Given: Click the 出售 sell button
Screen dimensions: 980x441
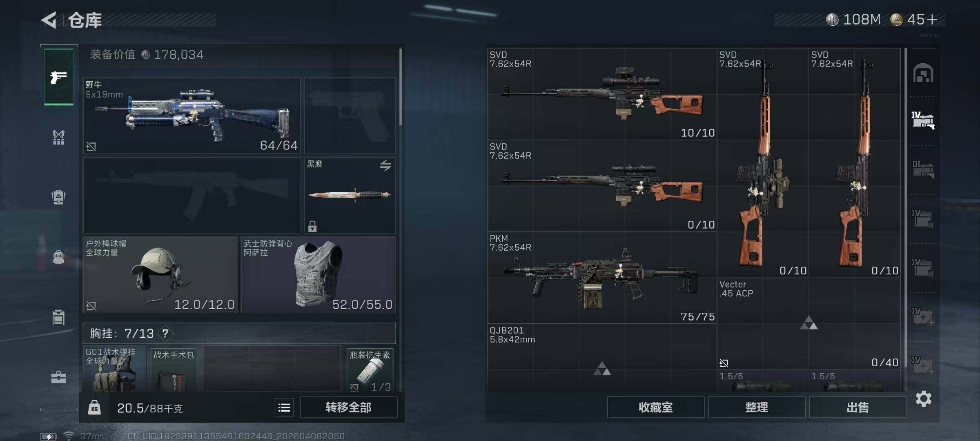Looking at the screenshot, I should (x=858, y=408).
